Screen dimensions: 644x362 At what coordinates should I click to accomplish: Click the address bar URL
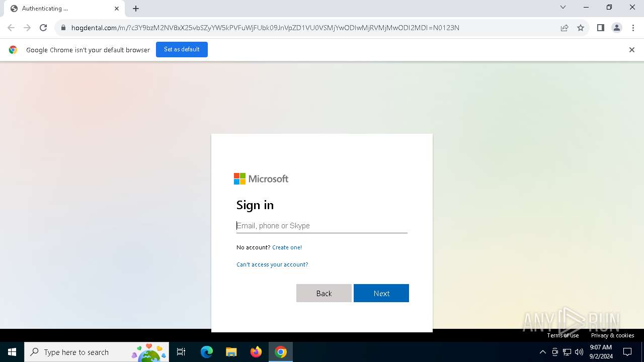[x=265, y=28]
